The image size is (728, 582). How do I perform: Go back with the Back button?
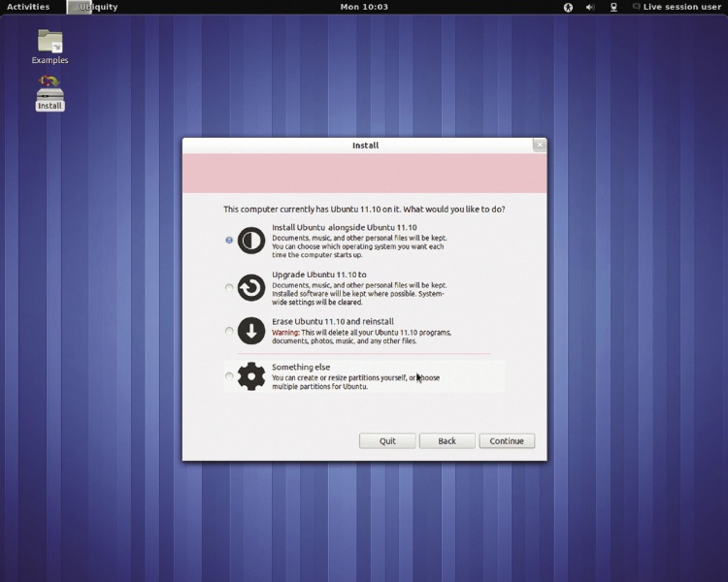447,441
